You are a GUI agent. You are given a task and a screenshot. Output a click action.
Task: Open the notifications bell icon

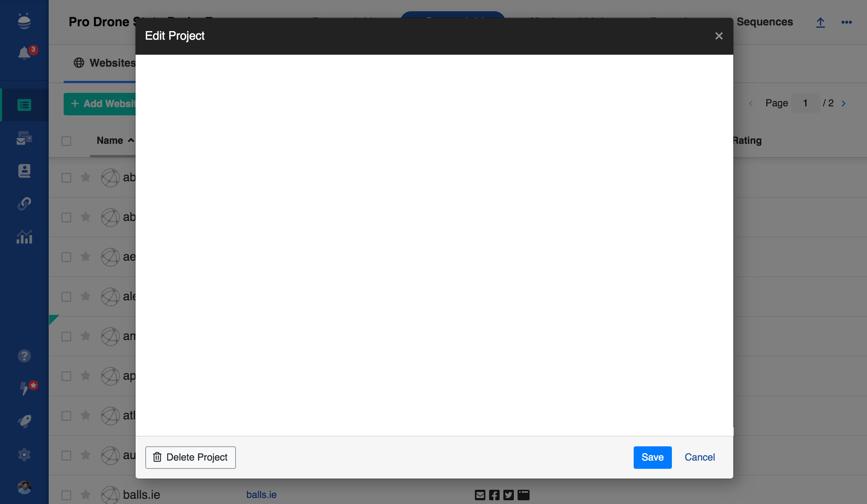[24, 53]
